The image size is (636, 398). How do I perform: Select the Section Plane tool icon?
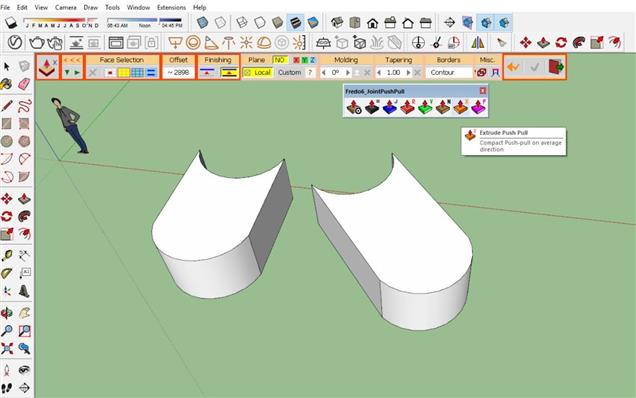pos(449,22)
